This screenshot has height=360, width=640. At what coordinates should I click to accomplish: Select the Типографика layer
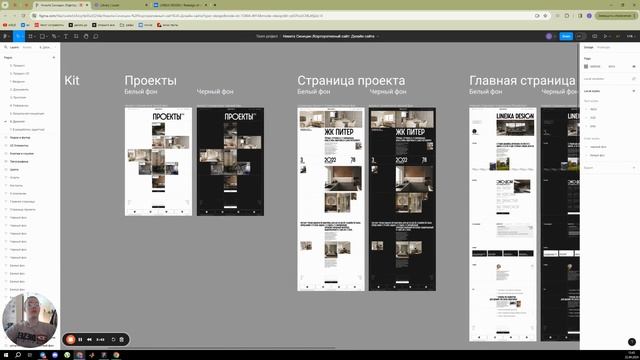(x=19, y=162)
